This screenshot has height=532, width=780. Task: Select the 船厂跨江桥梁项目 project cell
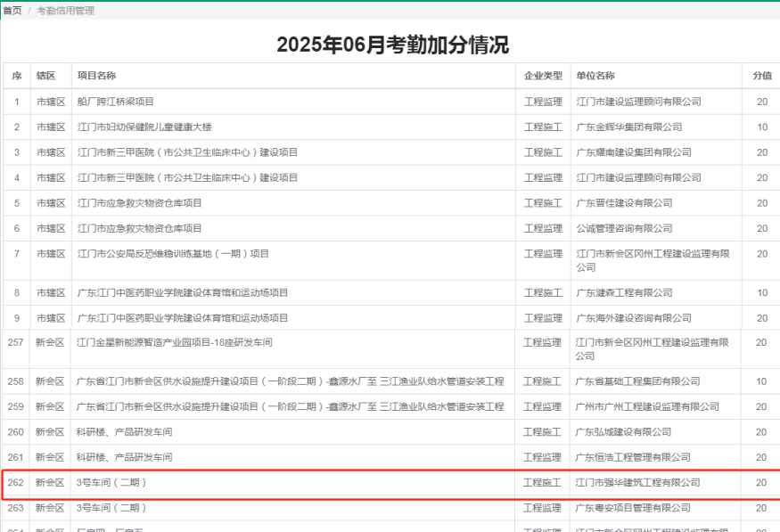116,102
